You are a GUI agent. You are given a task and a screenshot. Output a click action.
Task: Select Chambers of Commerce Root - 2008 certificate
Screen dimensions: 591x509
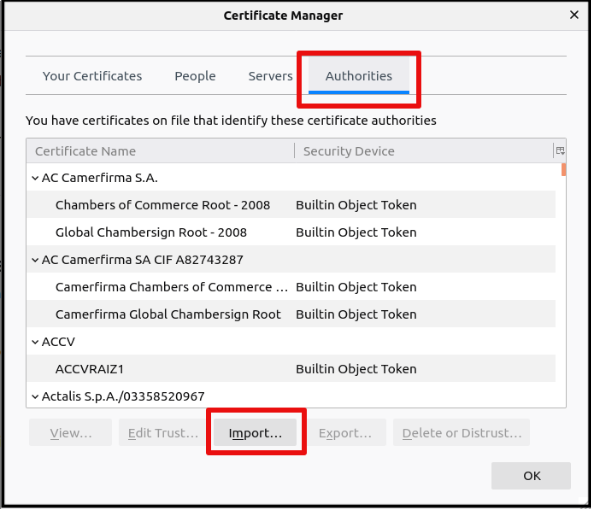pos(291,205)
